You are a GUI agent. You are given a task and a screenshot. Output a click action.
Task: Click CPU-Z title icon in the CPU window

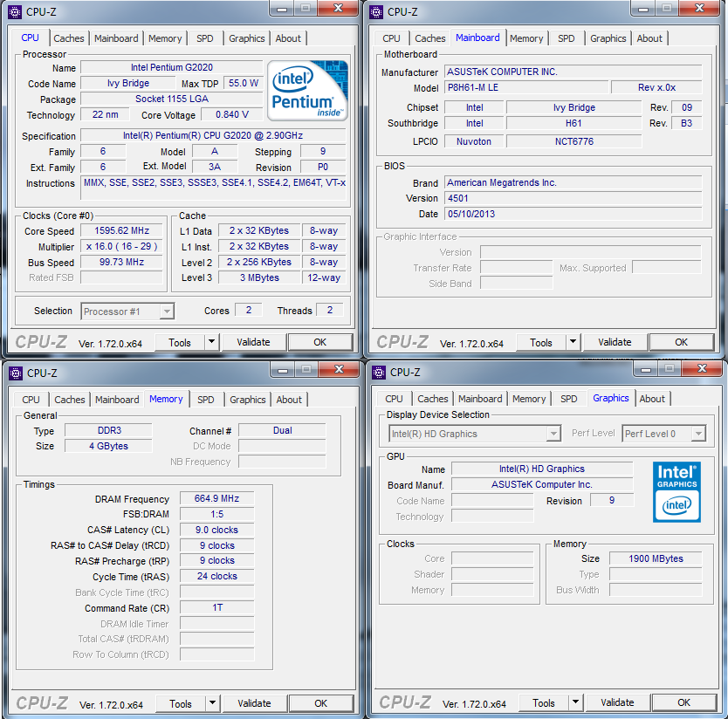(15, 12)
